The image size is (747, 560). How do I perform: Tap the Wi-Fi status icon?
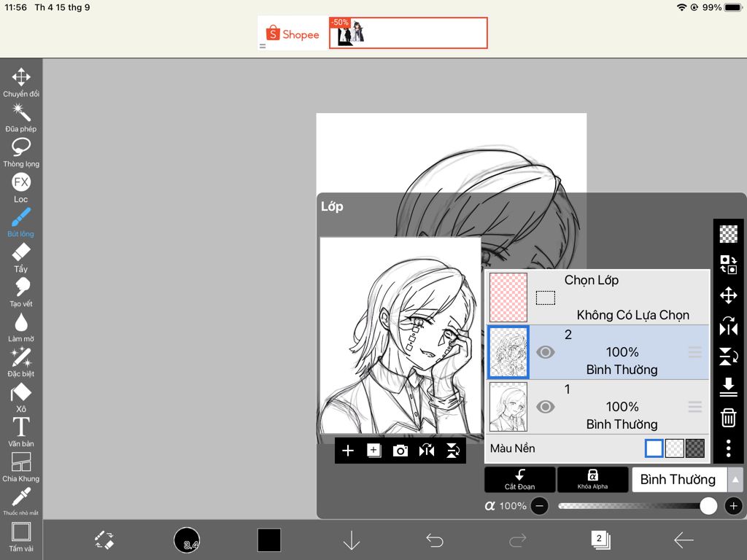coord(682,7)
